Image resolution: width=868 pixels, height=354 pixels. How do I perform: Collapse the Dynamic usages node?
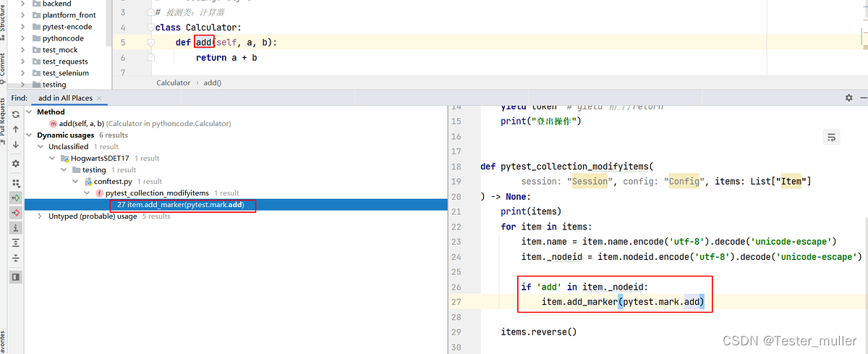tap(30, 135)
